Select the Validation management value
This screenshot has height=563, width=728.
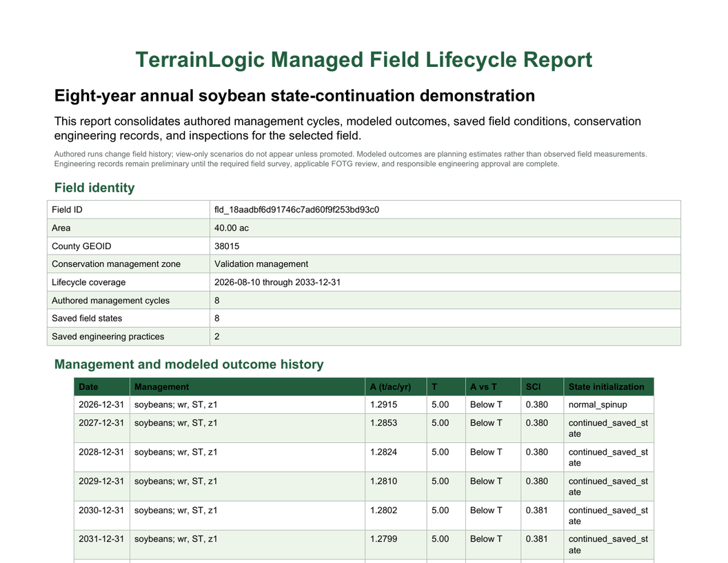tap(261, 264)
